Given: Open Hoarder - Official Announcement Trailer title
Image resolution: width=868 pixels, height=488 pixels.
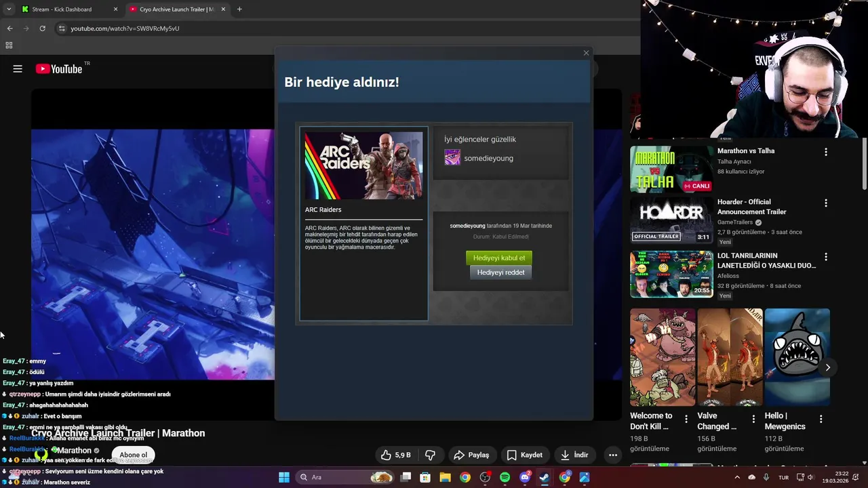Looking at the screenshot, I should click(x=751, y=207).
